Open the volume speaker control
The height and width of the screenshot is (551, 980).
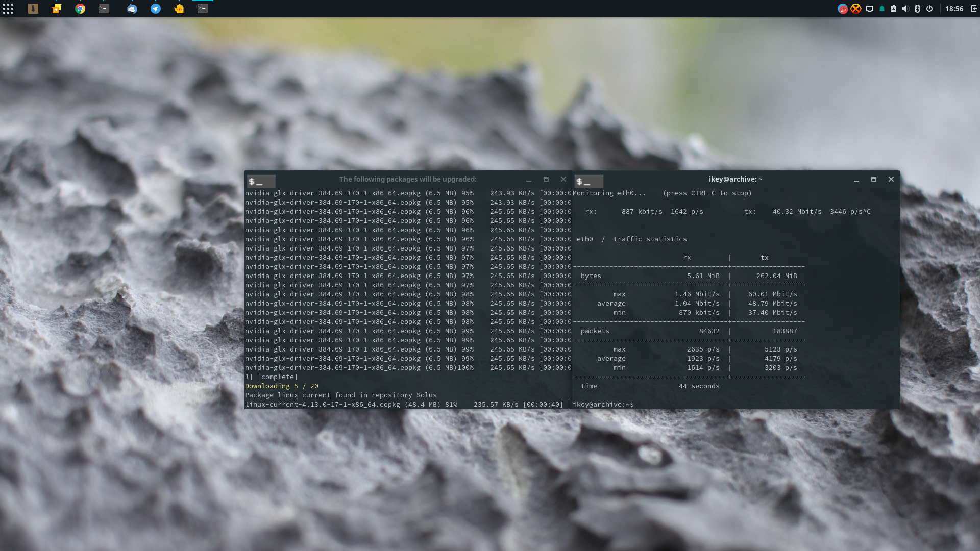click(905, 9)
